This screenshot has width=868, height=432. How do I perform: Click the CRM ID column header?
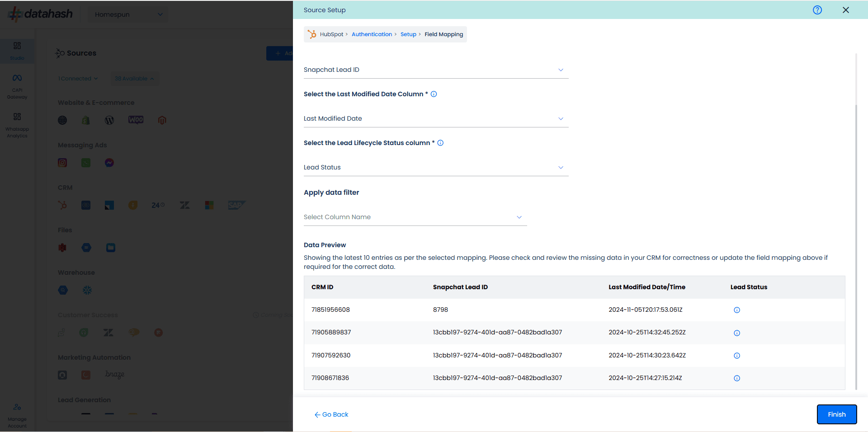(322, 287)
